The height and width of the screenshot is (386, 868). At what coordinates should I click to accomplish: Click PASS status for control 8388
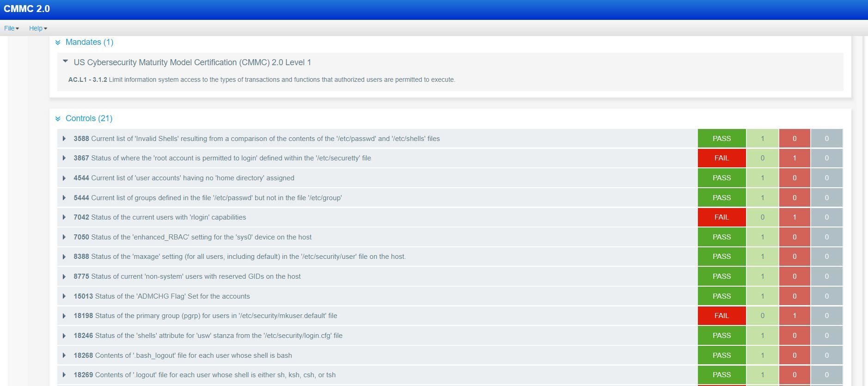721,257
